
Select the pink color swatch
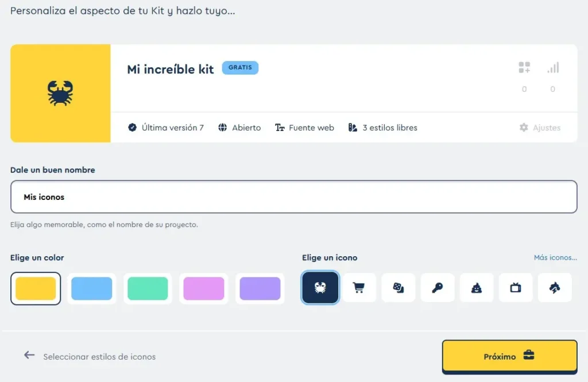pos(204,288)
